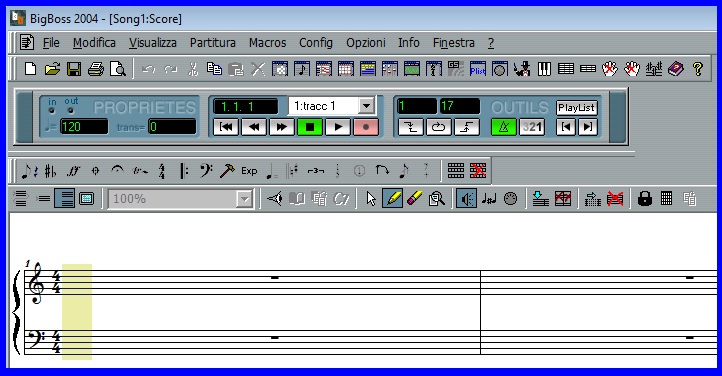This screenshot has height=376, width=722.
Task: Stop playback with the green Stop button
Action: tap(309, 127)
